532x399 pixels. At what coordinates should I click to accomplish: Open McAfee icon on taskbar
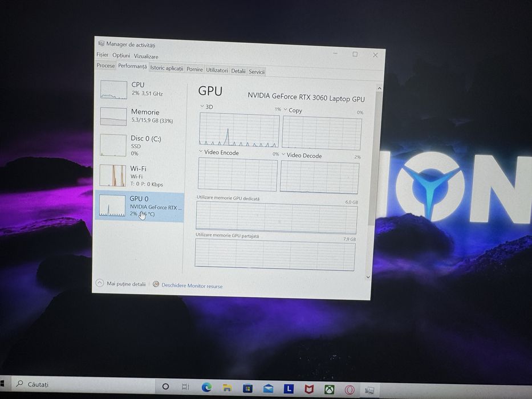click(308, 389)
